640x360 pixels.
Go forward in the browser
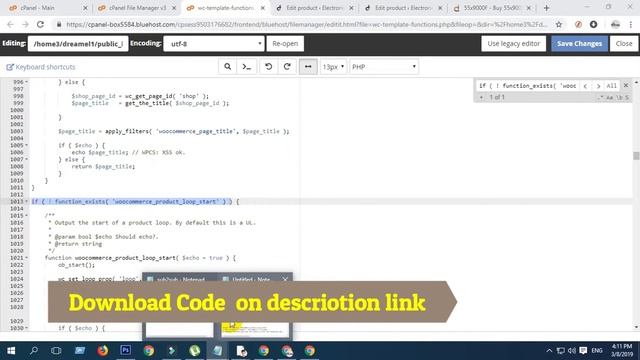point(25,24)
